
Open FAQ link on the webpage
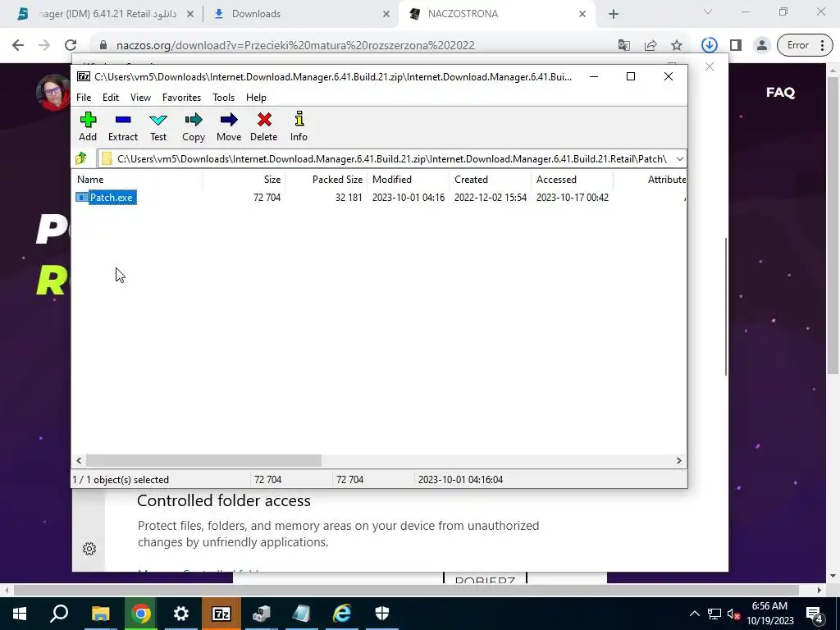780,92
